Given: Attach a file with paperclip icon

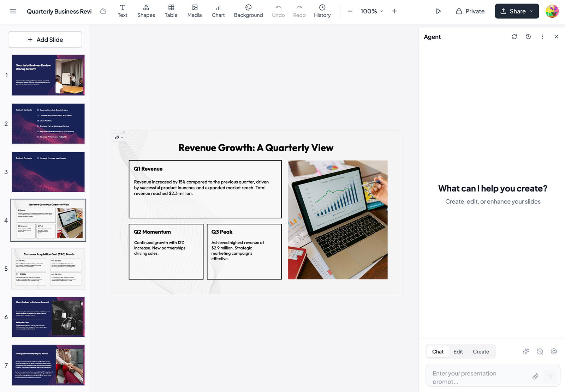Looking at the screenshot, I should click(x=535, y=376).
